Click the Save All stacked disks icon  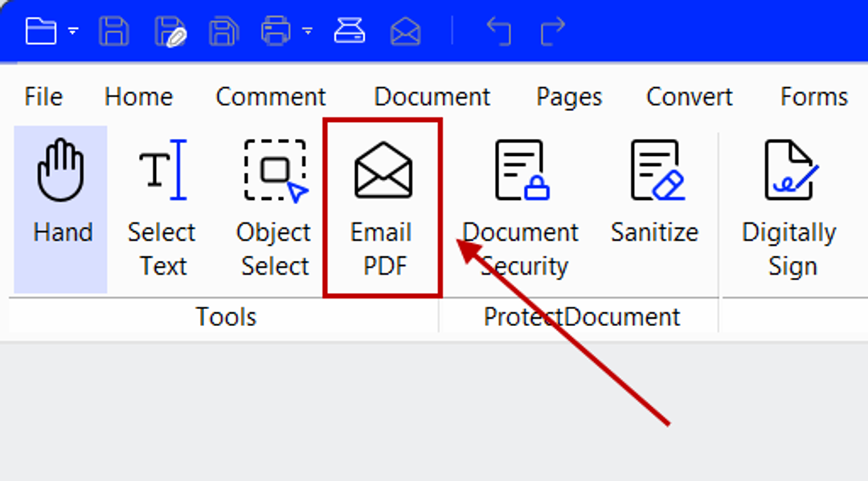coord(223,31)
